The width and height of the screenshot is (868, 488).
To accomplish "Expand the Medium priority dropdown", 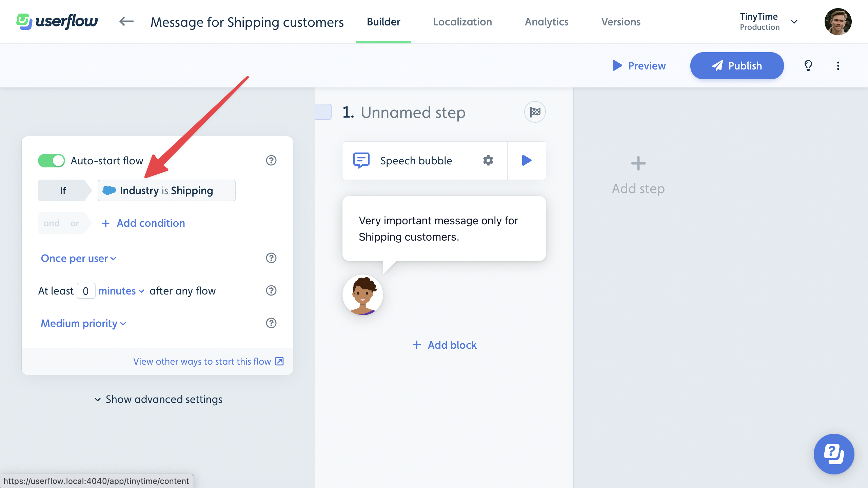I will 83,323.
